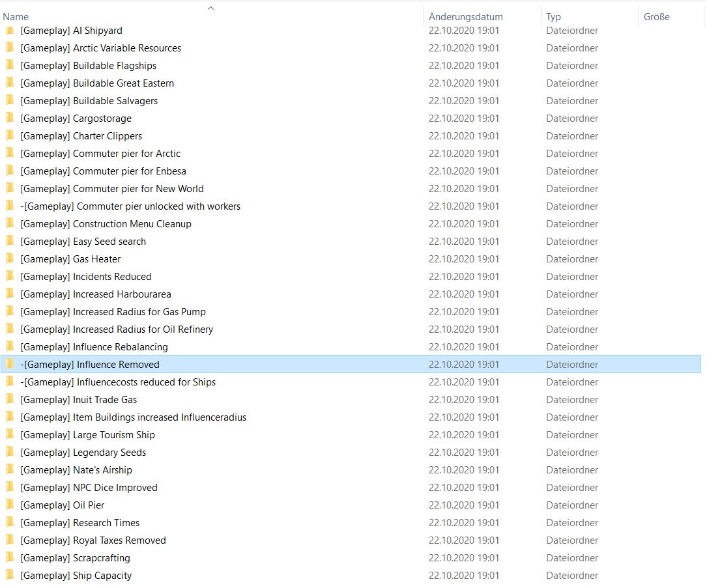This screenshot has width=707, height=588.
Task: Click folder icon of Incidents Reduced
Action: click(10, 276)
